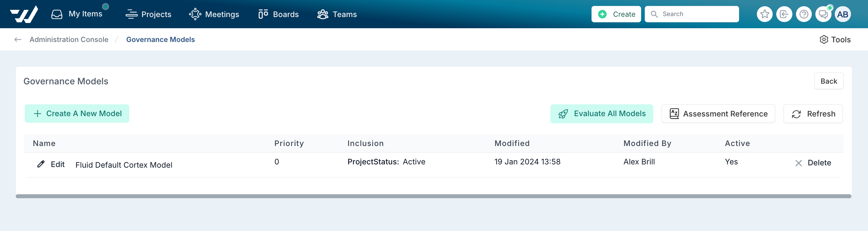Click the ProjectStatus: Active inclusion cell
868x231 pixels.
pyautogui.click(x=386, y=162)
